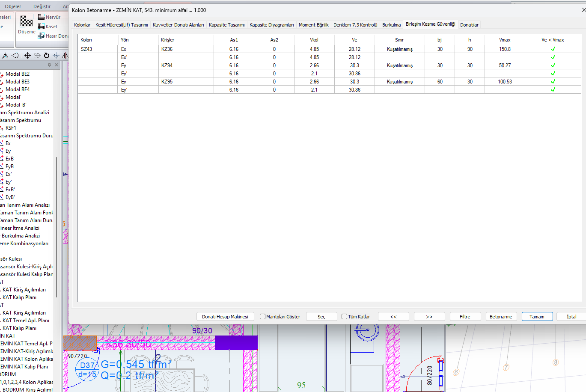Click the Vmax column header
The image size is (586, 392).
pos(505,40)
